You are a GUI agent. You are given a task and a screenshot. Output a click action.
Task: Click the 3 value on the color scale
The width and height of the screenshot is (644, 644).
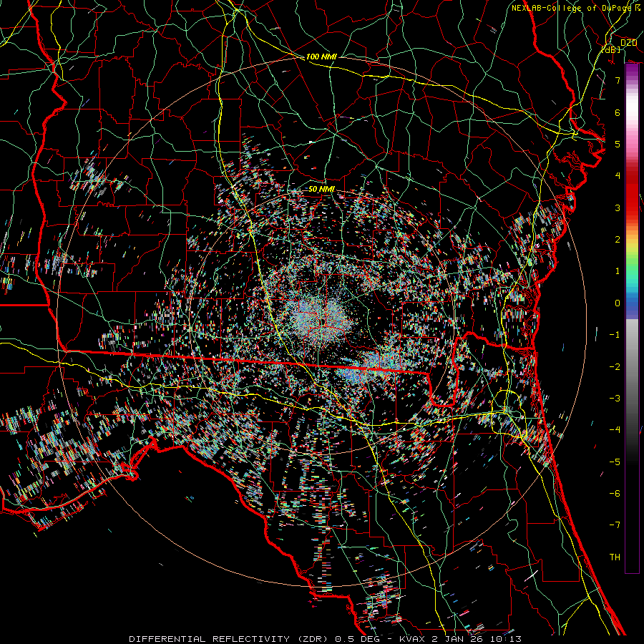coord(618,208)
